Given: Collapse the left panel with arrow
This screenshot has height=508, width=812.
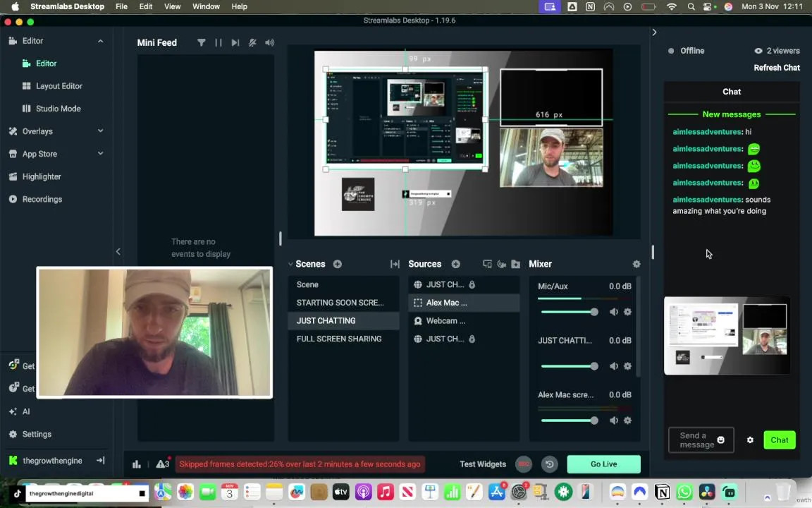Looking at the screenshot, I should click(x=118, y=251).
